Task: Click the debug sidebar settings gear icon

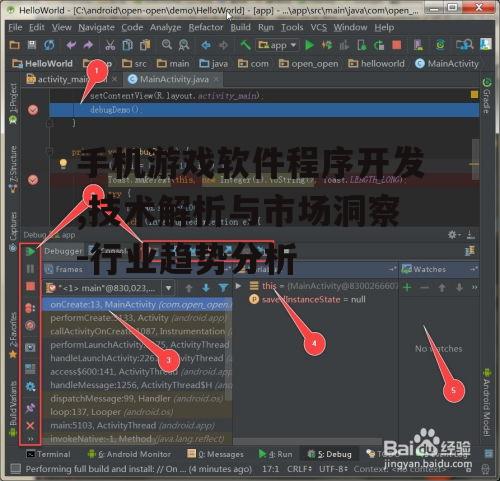Action: [x=30, y=387]
